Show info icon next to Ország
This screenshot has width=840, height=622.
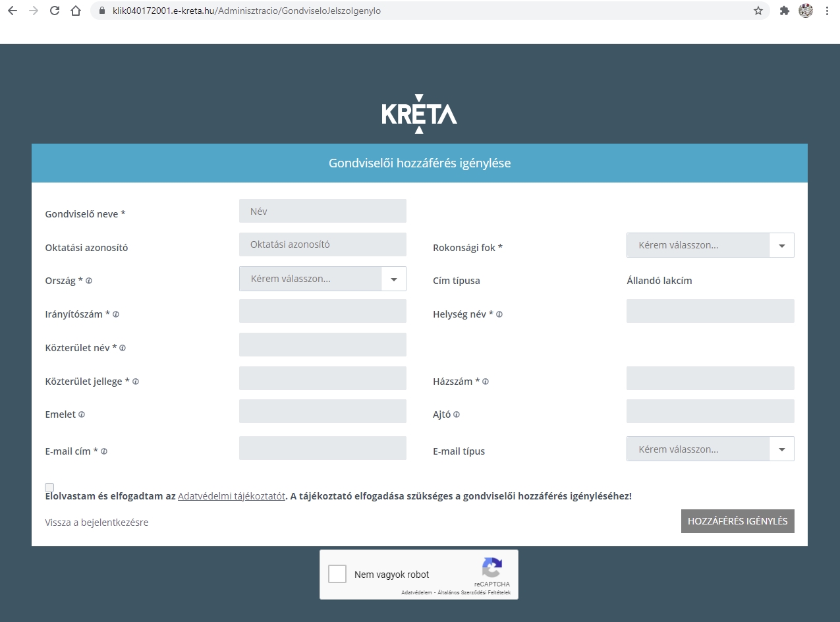coord(89,281)
